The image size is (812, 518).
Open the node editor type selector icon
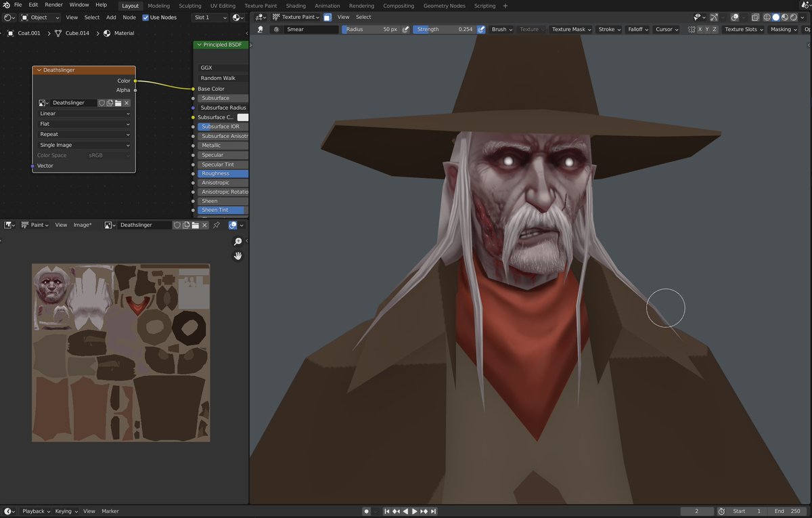pos(9,17)
